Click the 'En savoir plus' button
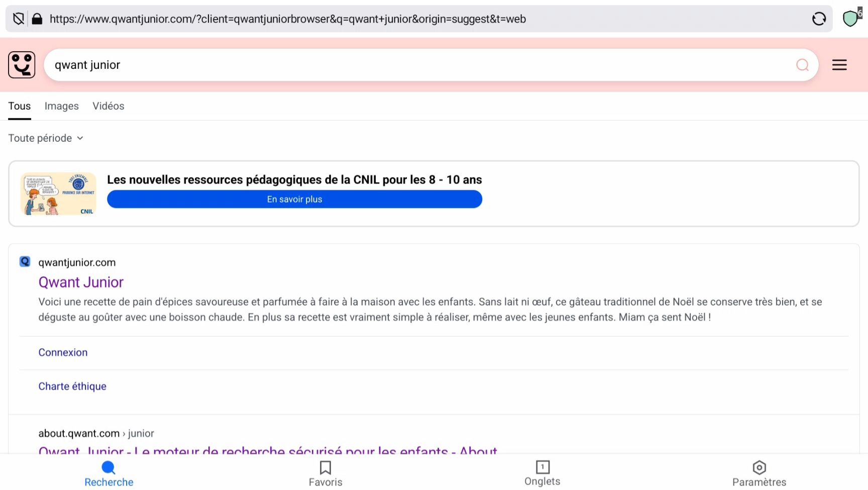868x490 pixels. coord(294,199)
